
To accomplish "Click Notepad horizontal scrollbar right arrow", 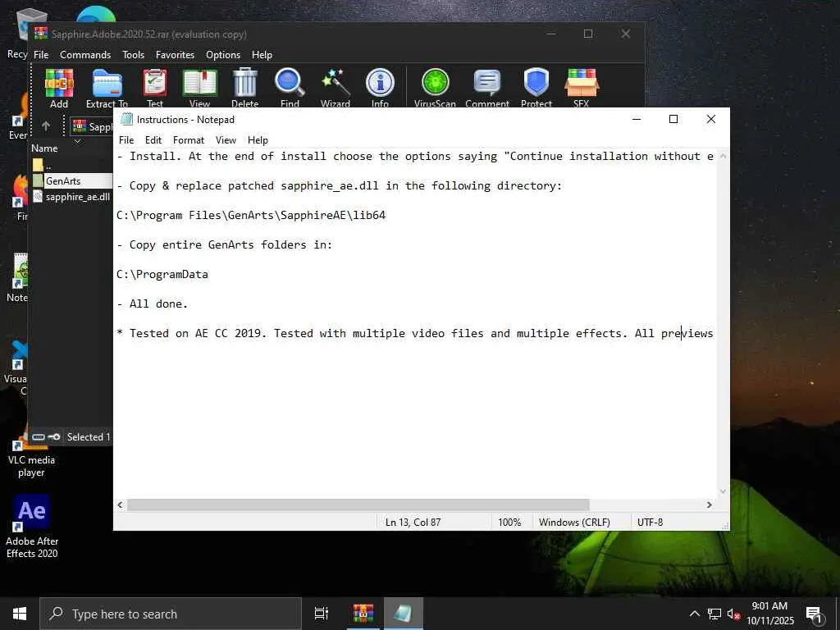I will [x=709, y=504].
